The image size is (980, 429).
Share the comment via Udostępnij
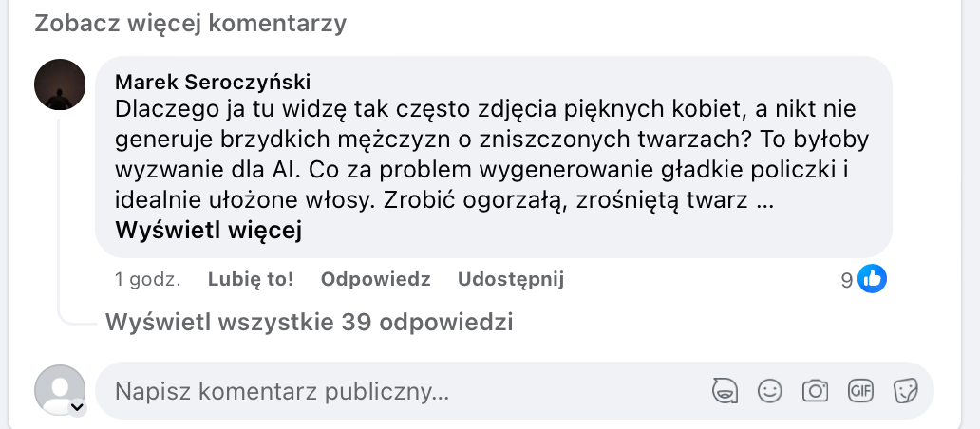[x=511, y=279]
